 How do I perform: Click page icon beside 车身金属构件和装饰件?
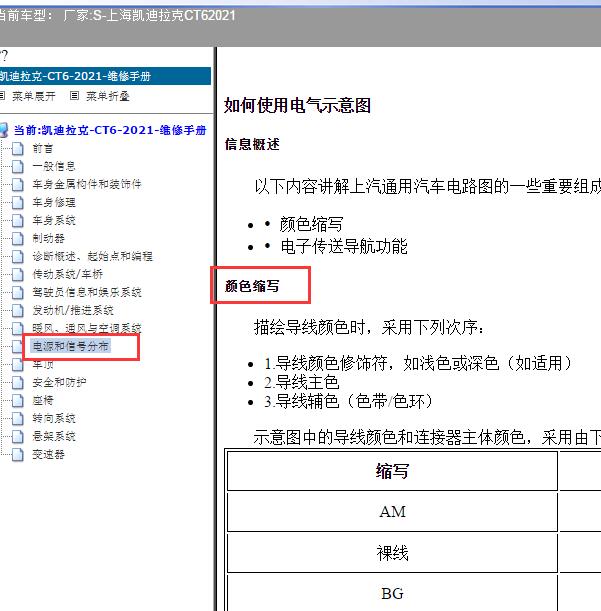[x=18, y=184]
